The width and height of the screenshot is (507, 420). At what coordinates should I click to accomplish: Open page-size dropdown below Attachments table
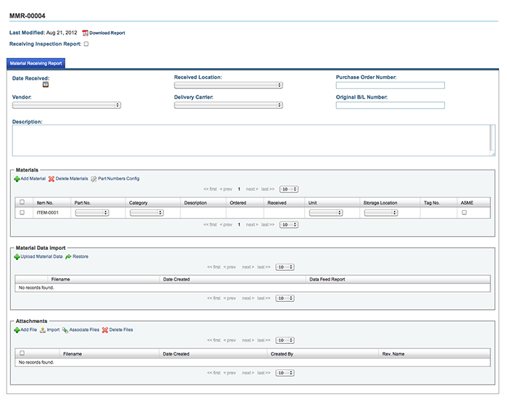[x=285, y=373]
